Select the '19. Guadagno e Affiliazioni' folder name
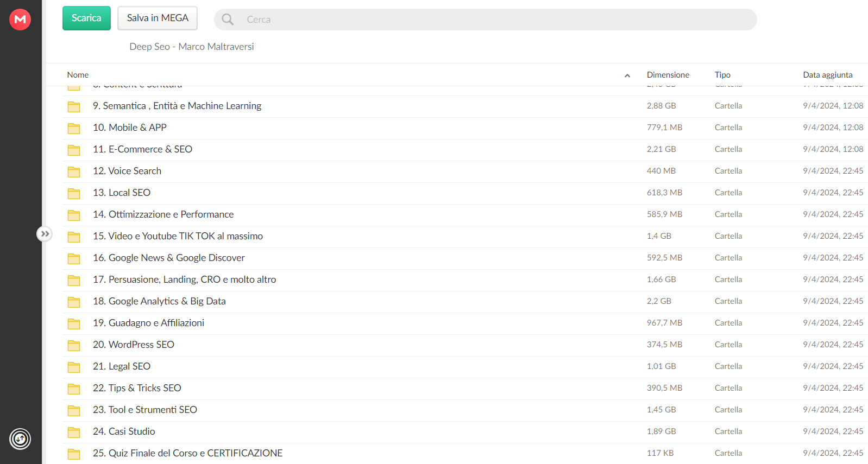Viewport: 868px width, 464px height. point(148,323)
